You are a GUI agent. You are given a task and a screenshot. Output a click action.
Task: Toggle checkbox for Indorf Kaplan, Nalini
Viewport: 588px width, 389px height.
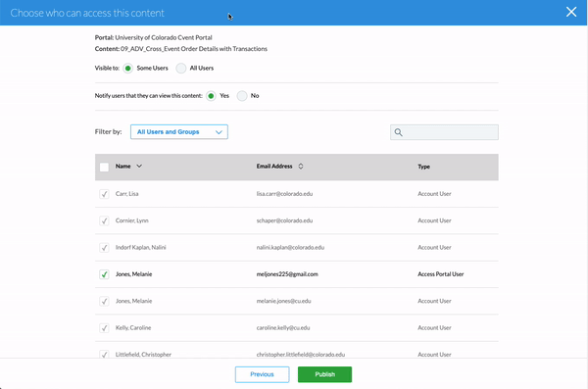[104, 248]
